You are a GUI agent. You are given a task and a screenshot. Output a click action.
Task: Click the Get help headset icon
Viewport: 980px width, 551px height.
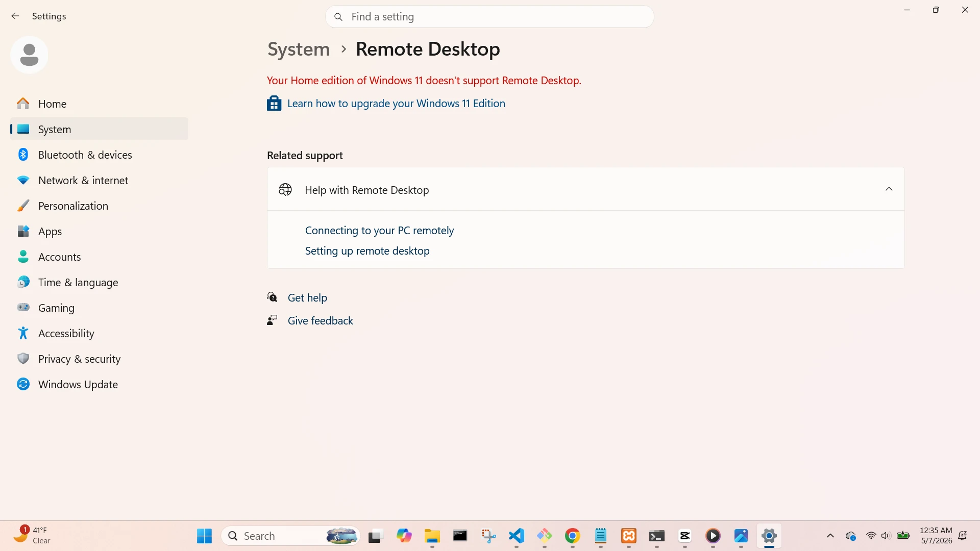[273, 297]
